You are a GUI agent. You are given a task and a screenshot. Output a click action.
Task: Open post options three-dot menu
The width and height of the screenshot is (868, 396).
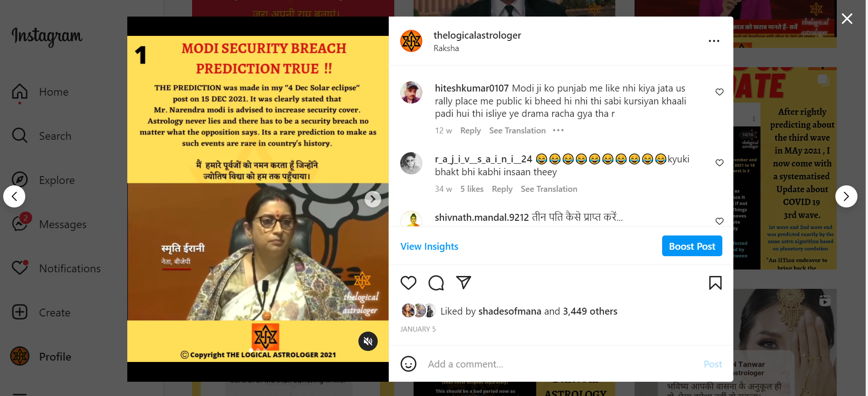714,41
